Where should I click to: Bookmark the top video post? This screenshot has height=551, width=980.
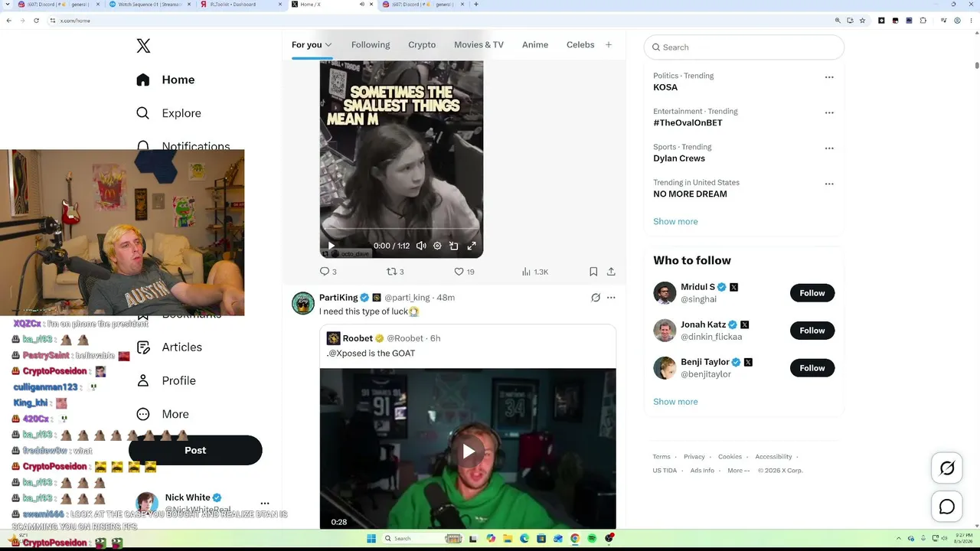pos(593,272)
